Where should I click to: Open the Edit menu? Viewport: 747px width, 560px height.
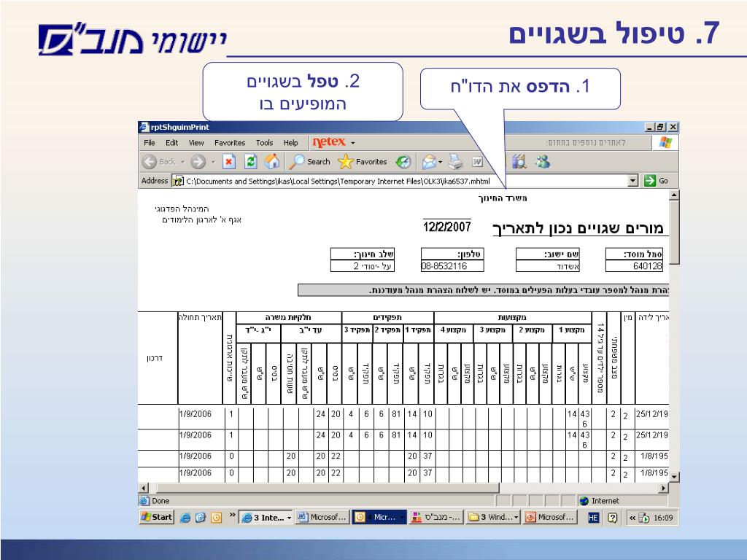pyautogui.click(x=171, y=142)
